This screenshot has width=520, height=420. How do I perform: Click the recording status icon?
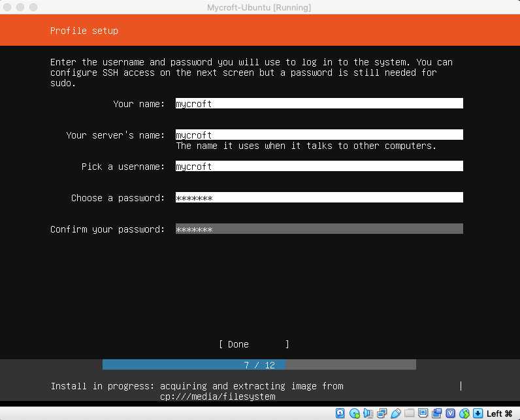pos(436,413)
